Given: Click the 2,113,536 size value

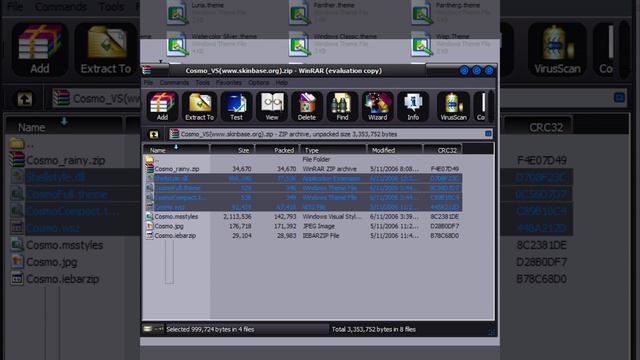Looking at the screenshot, I should pyautogui.click(x=237, y=216).
